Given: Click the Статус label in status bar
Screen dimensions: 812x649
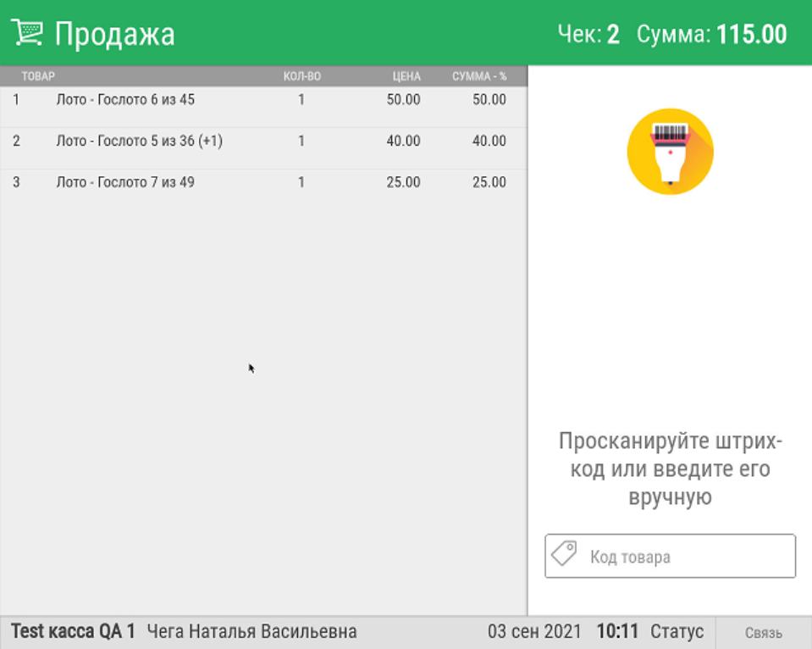Looking at the screenshot, I should coord(677,631).
